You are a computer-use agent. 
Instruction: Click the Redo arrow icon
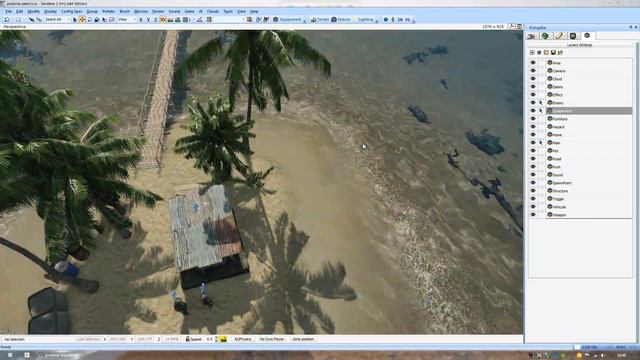(18, 19)
